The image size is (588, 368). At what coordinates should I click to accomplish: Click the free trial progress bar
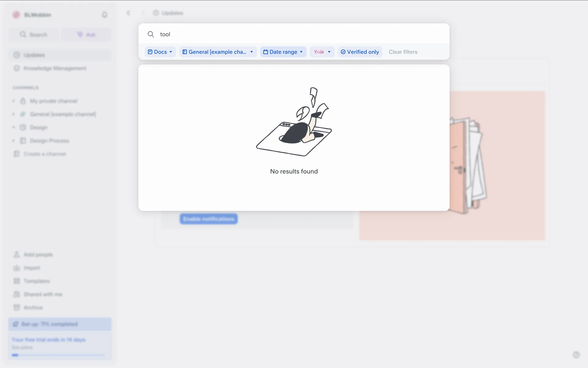[58, 355]
